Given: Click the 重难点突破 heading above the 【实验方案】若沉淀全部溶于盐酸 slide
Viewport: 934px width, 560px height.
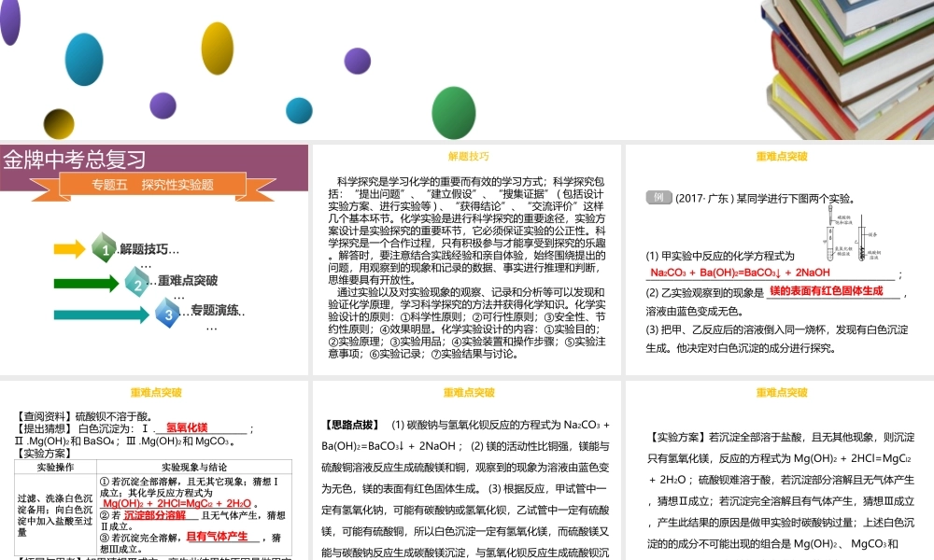Looking at the screenshot, I should (782, 392).
